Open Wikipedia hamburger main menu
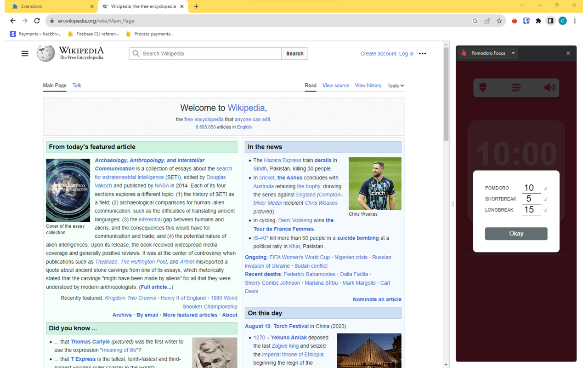The image size is (588, 368). click(x=25, y=53)
